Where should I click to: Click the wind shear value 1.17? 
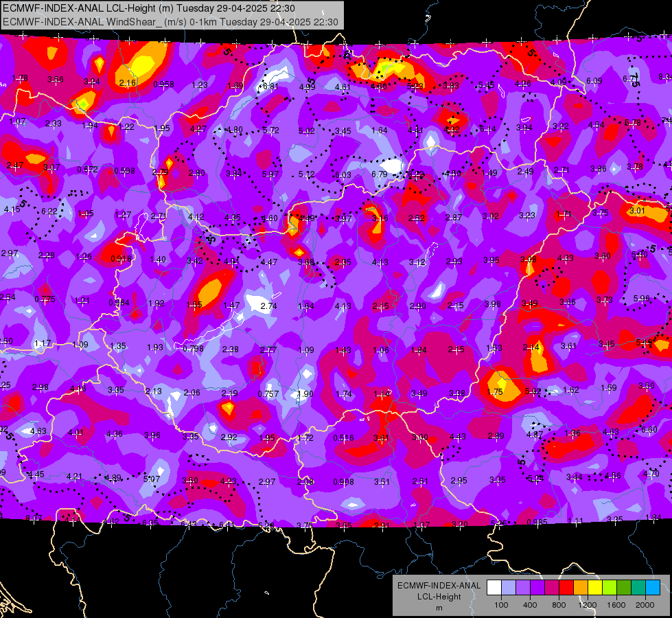43,343
